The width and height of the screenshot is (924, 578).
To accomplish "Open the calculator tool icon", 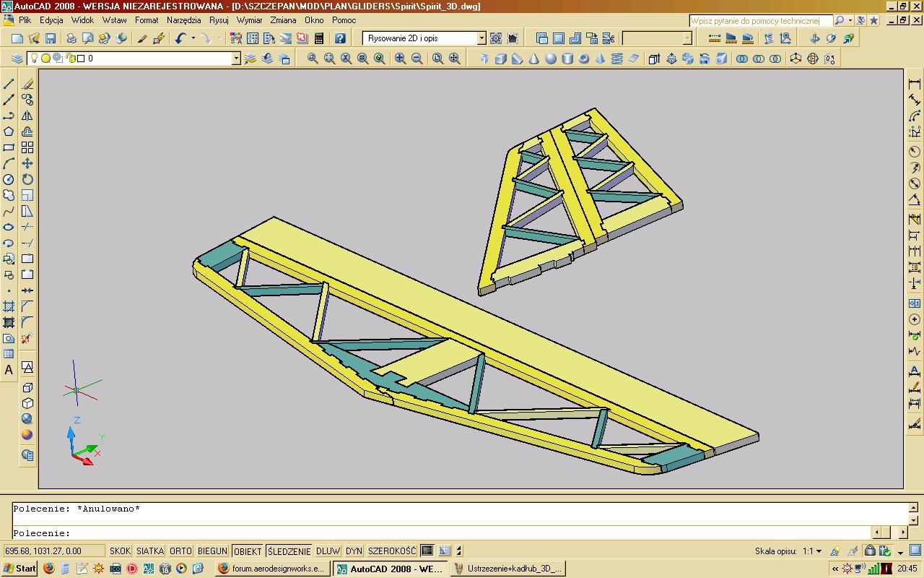I will click(x=318, y=38).
